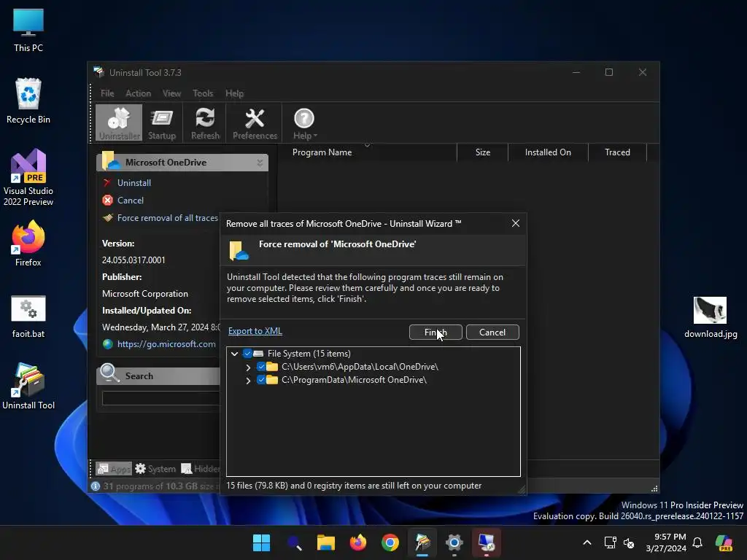The height and width of the screenshot is (560, 747).
Task: Switch to the Hidden tab
Action: tap(200, 469)
